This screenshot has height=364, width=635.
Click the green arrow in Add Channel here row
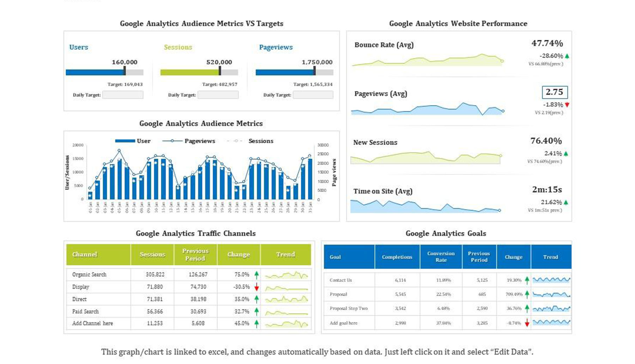[256, 323]
